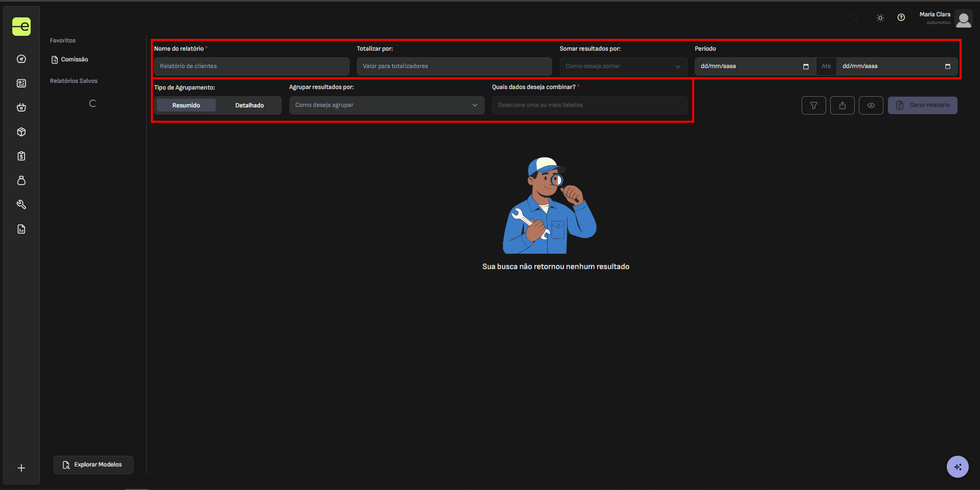The image size is (980, 490).
Task: Click the export share icon button
Action: tap(842, 105)
